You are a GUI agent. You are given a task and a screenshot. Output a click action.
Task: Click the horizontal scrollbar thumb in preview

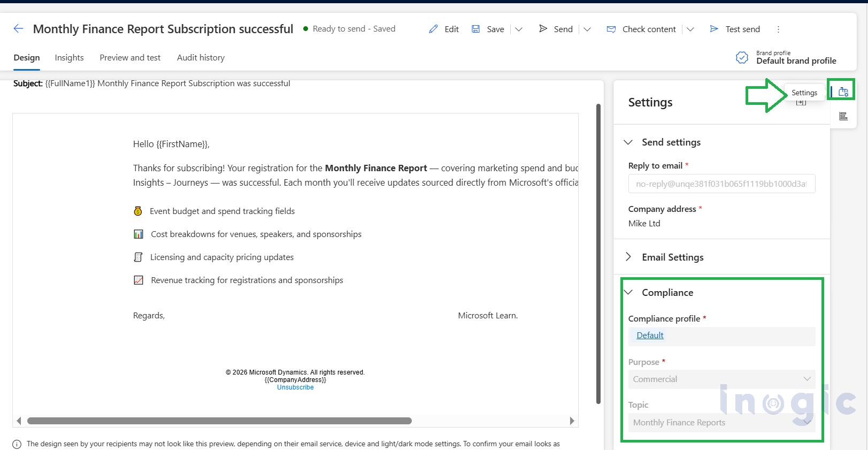pos(219,421)
